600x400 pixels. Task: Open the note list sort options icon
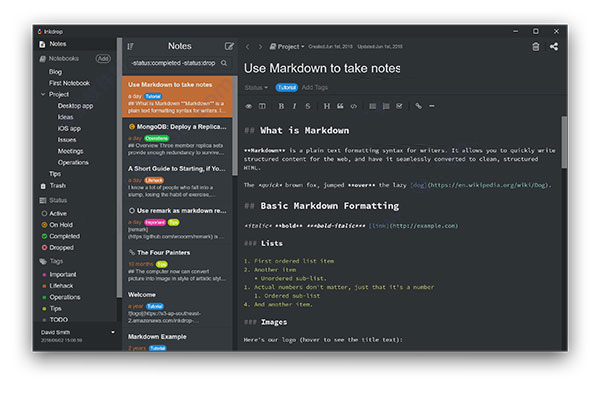pos(130,46)
